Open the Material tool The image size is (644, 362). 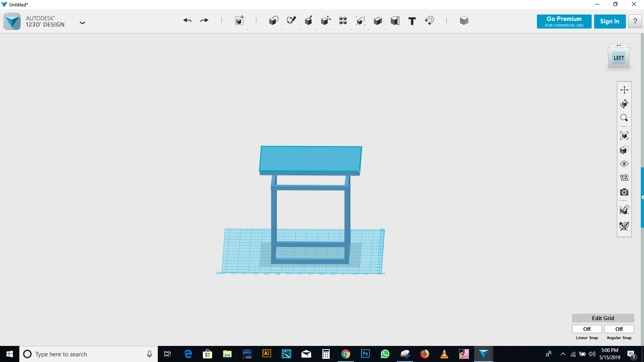(x=464, y=21)
